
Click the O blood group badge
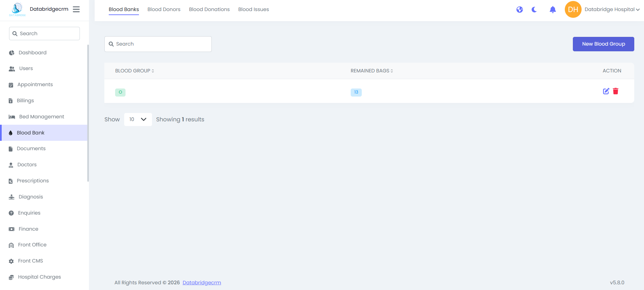coord(120,92)
